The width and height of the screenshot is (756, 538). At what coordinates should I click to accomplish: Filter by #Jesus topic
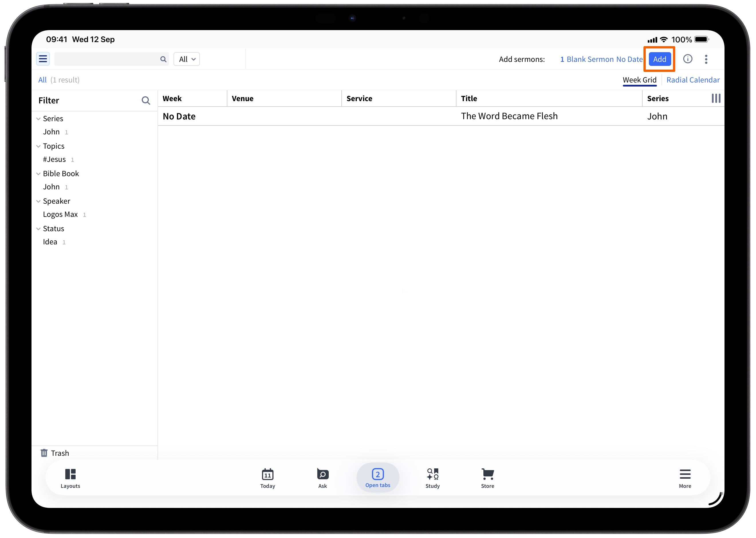point(54,159)
